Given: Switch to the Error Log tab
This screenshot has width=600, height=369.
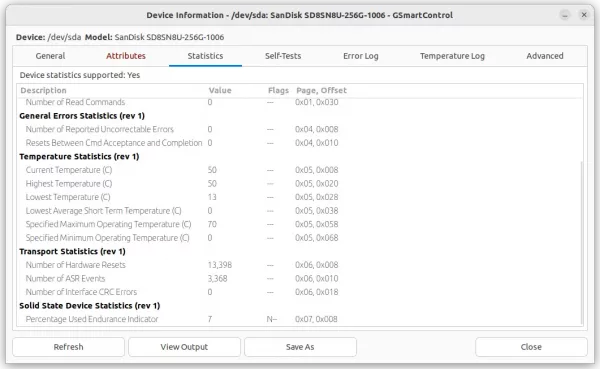Looking at the screenshot, I should tap(361, 56).
